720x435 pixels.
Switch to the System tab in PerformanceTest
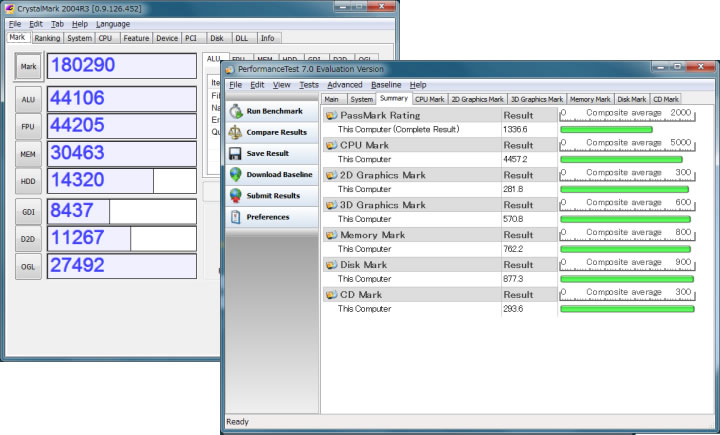tap(361, 99)
